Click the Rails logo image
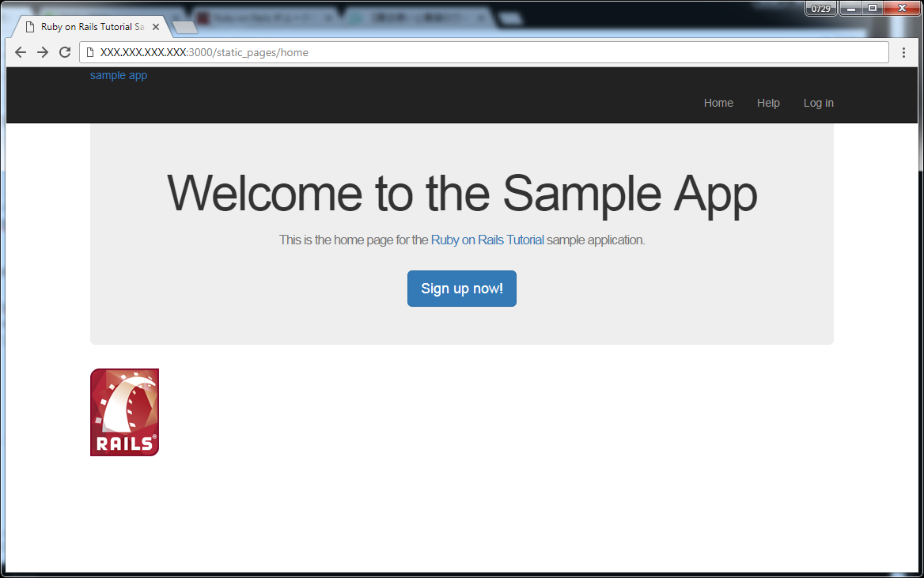This screenshot has height=578, width=924. (124, 413)
